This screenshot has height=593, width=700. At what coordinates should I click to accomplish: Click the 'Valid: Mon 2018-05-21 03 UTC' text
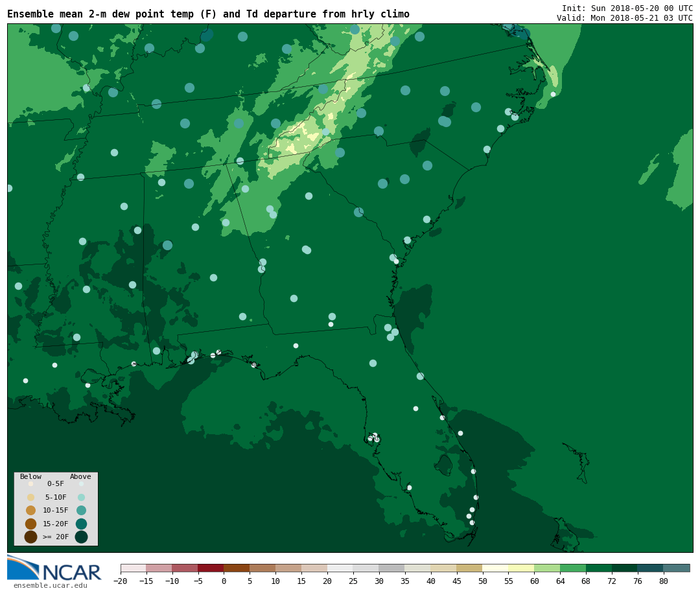point(625,18)
